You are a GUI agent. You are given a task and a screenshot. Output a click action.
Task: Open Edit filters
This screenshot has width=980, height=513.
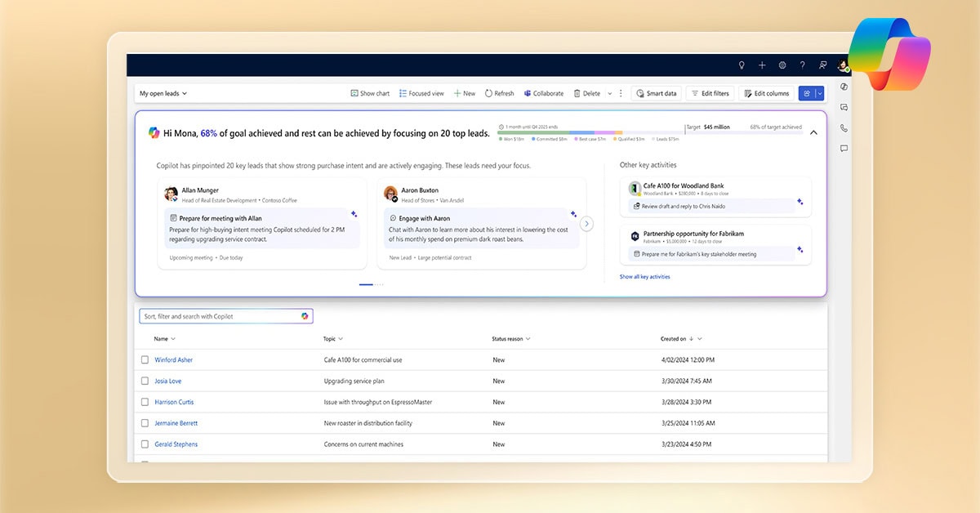pos(710,93)
